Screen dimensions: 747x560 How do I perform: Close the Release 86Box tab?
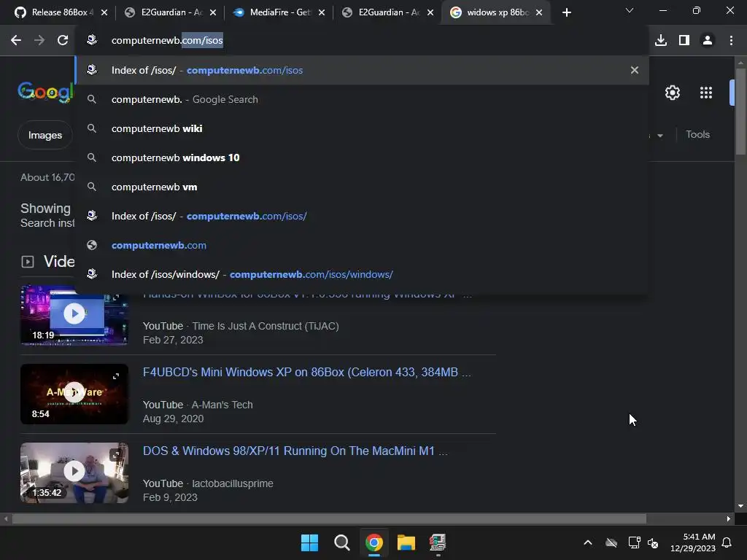click(x=104, y=12)
